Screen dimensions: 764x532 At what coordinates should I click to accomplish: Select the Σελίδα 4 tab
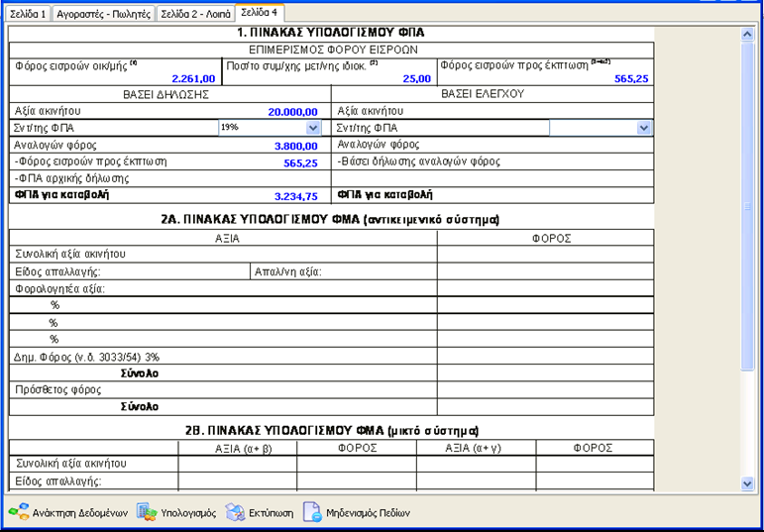point(260,12)
